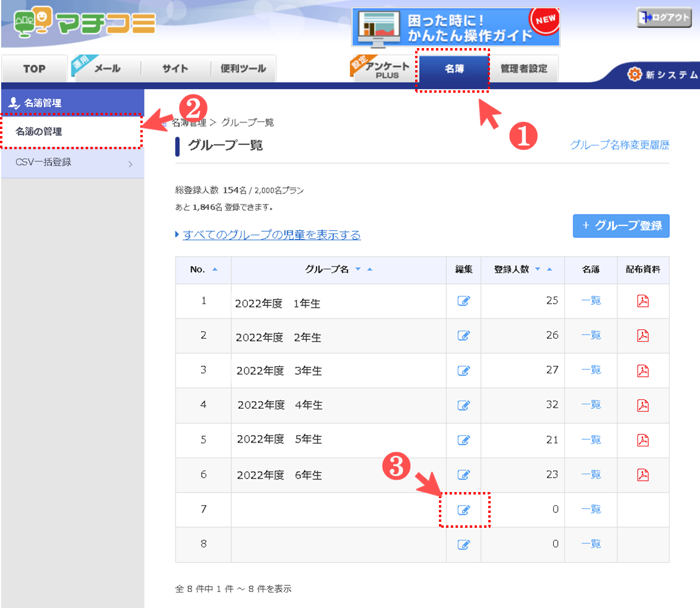The image size is (700, 608).
Task: Open PDF handout for 2022年度 2年生
Action: point(642,336)
